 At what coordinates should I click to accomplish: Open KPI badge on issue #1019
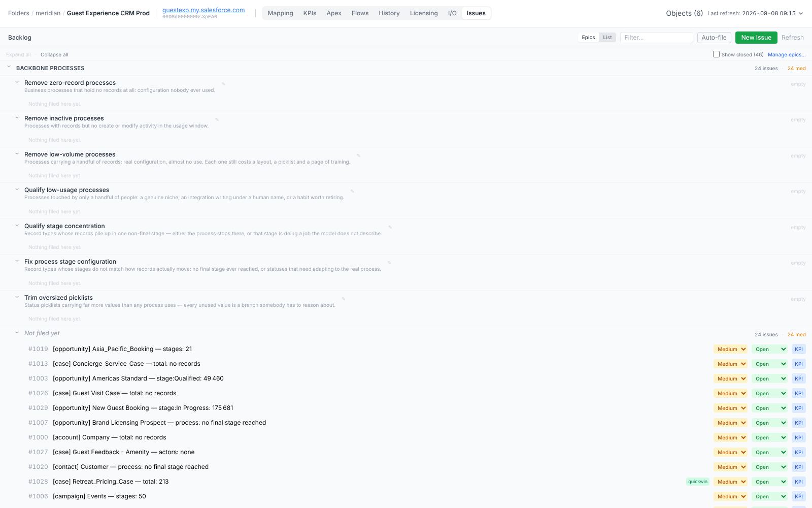799,349
